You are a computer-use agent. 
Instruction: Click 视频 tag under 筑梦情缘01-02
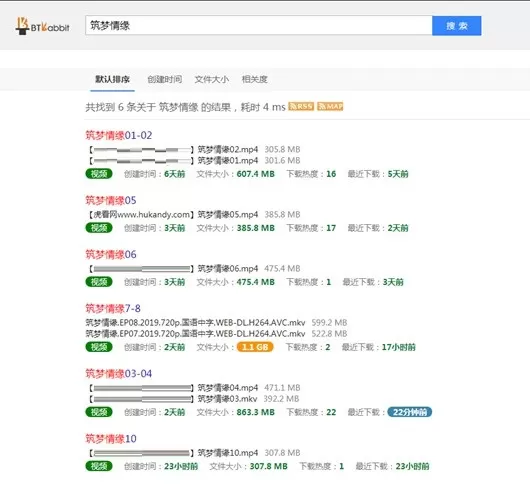click(x=99, y=174)
